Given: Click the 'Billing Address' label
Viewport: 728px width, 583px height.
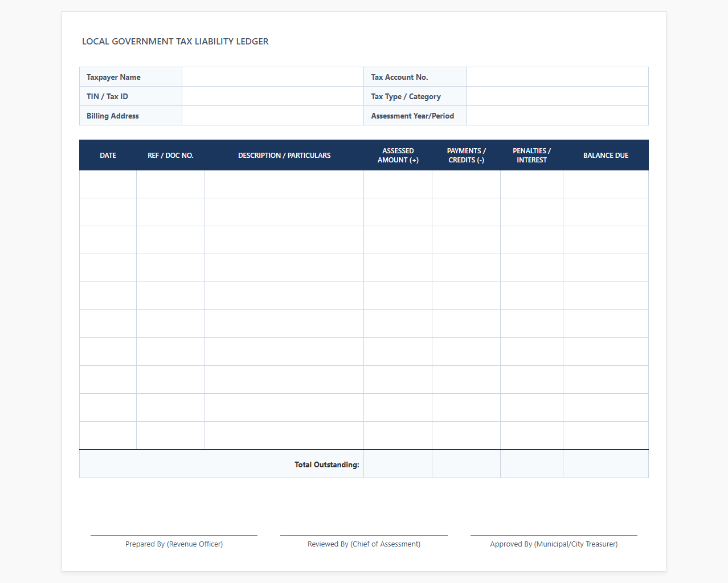Looking at the screenshot, I should (x=113, y=116).
